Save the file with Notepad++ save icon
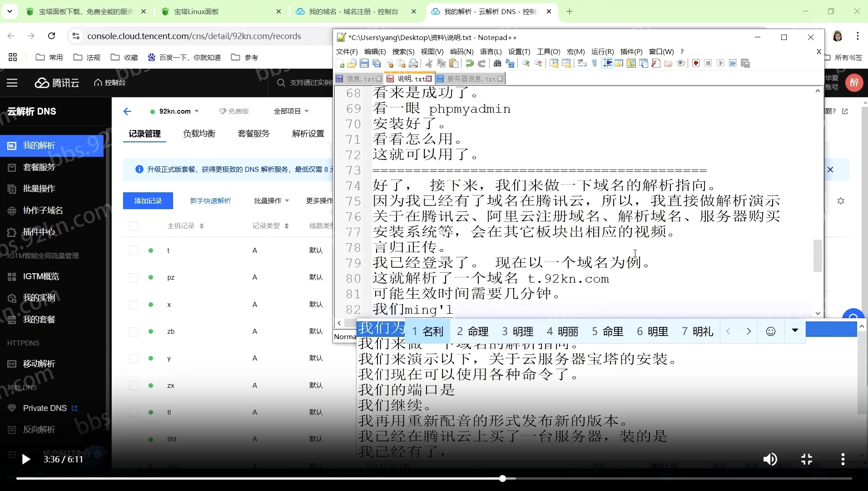868x491 pixels. coord(364,64)
